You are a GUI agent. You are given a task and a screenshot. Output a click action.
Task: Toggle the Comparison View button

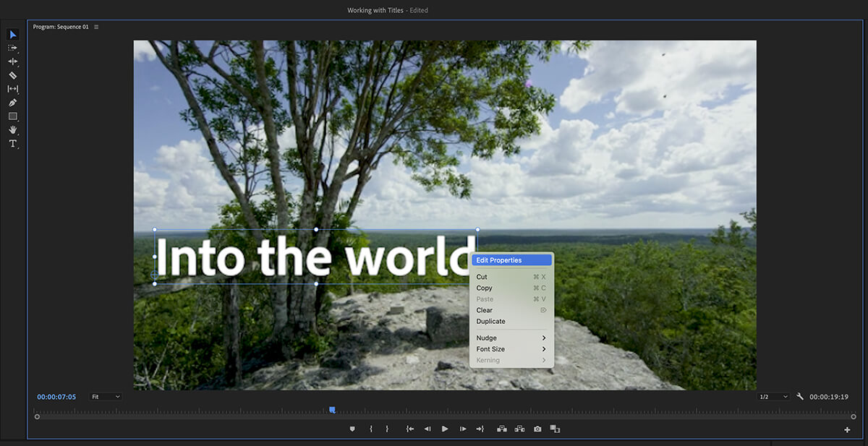point(555,429)
